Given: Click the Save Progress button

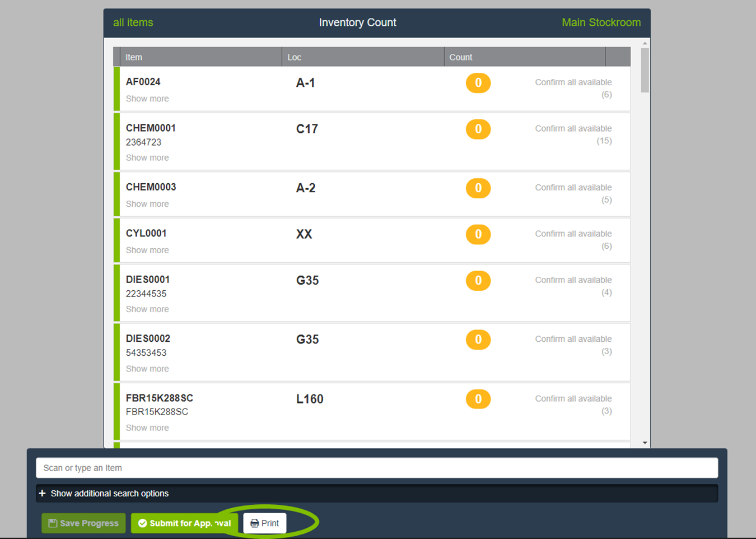Looking at the screenshot, I should (x=83, y=523).
